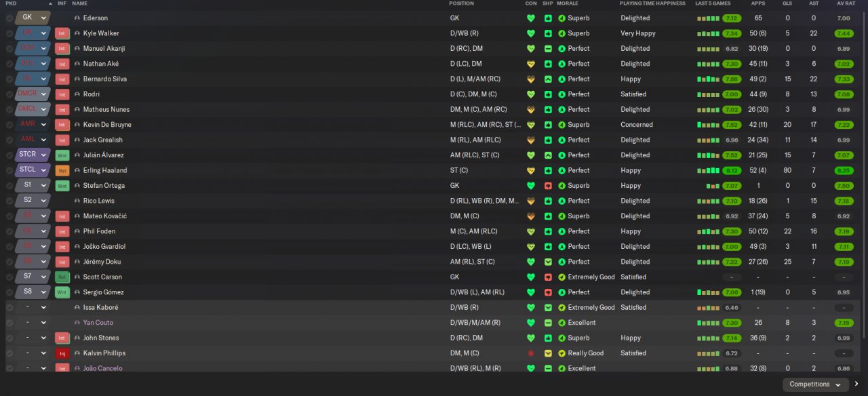Screen dimensions: 868x396
Task: Click Phil Foden's condition heart icon
Action: pyautogui.click(x=531, y=231)
